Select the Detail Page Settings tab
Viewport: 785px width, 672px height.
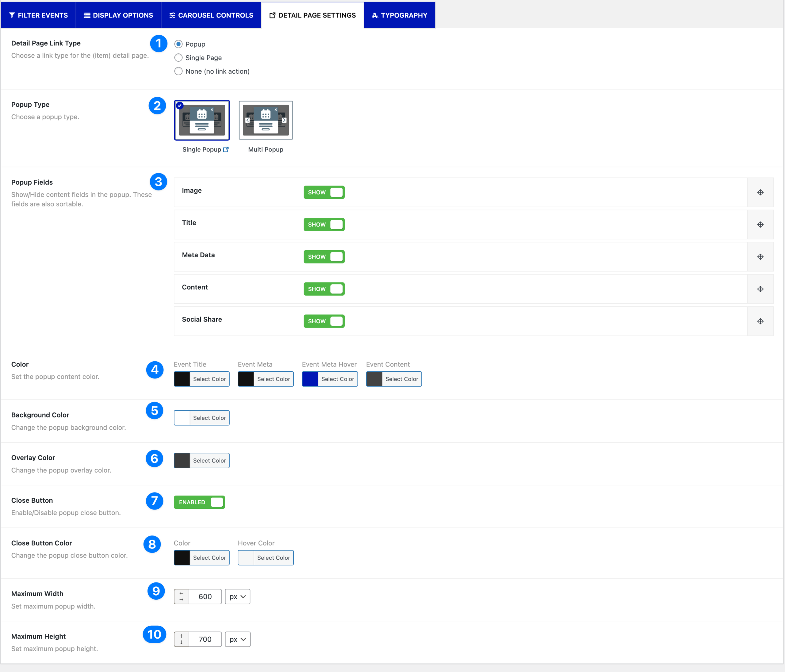click(x=312, y=15)
